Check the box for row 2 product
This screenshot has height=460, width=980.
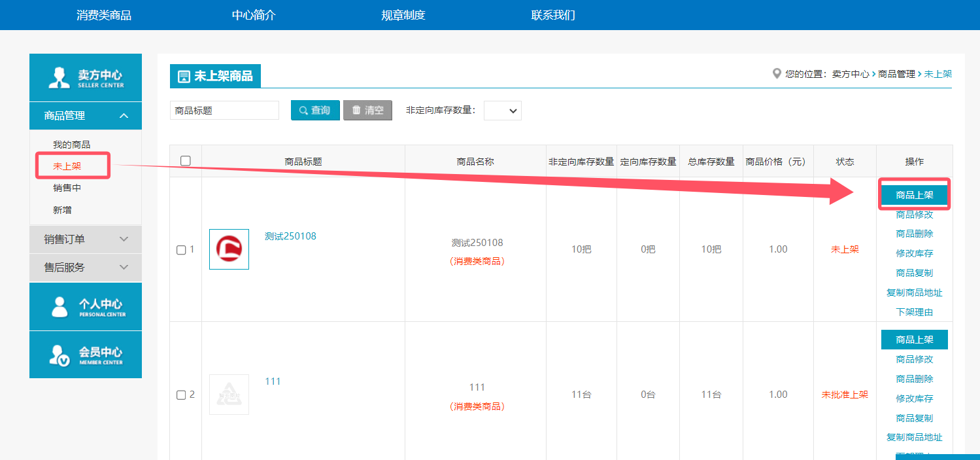tap(182, 395)
